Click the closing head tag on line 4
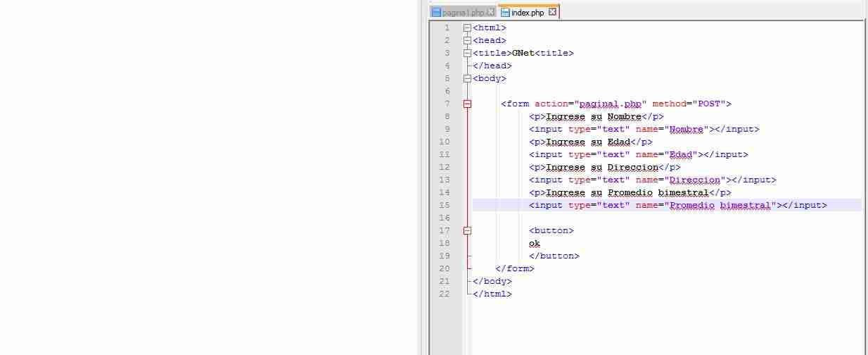The width and height of the screenshot is (868, 355). (x=492, y=66)
